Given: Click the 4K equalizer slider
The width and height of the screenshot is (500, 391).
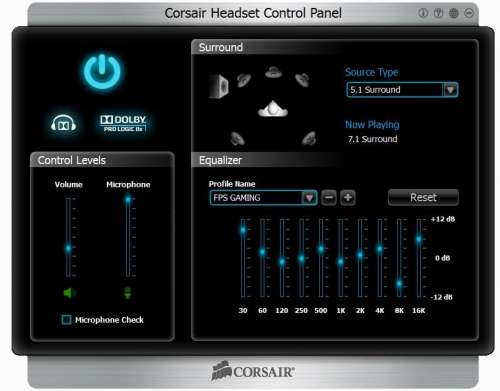Looking at the screenshot, I should click(380, 249).
